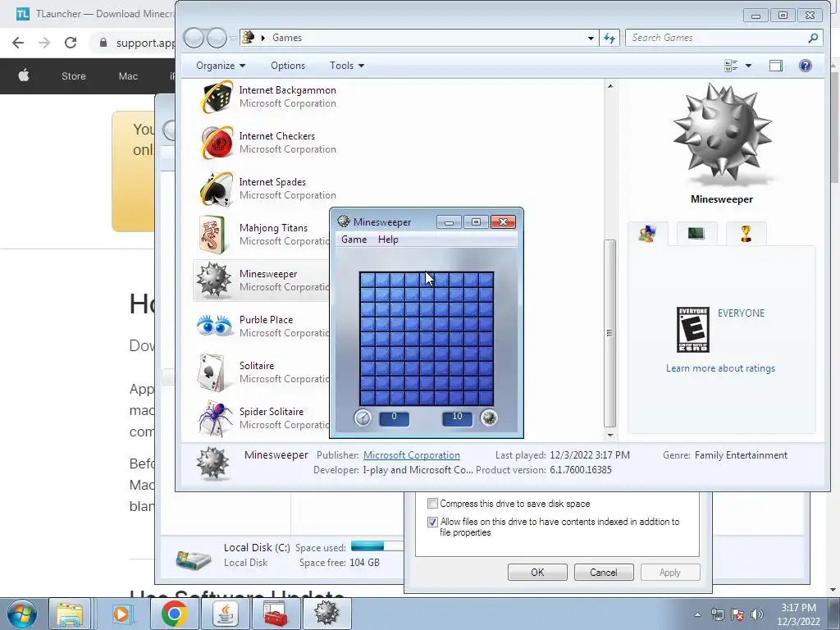The image size is (840, 630).
Task: Click OK in the properties dialog
Action: click(x=537, y=572)
